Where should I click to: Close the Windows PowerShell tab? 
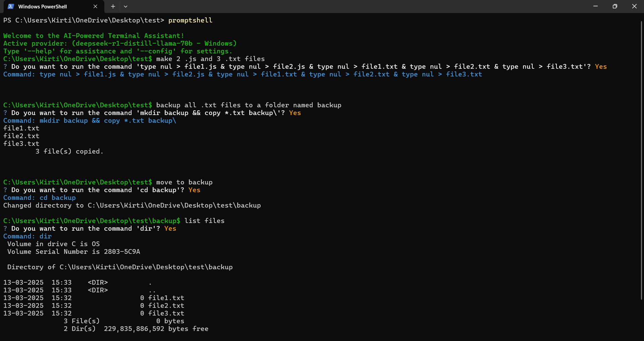[x=95, y=6]
